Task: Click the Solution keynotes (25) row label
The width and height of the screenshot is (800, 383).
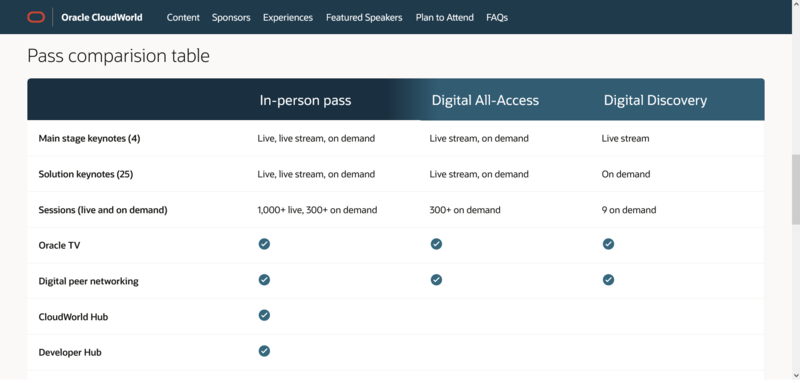Action: (86, 174)
